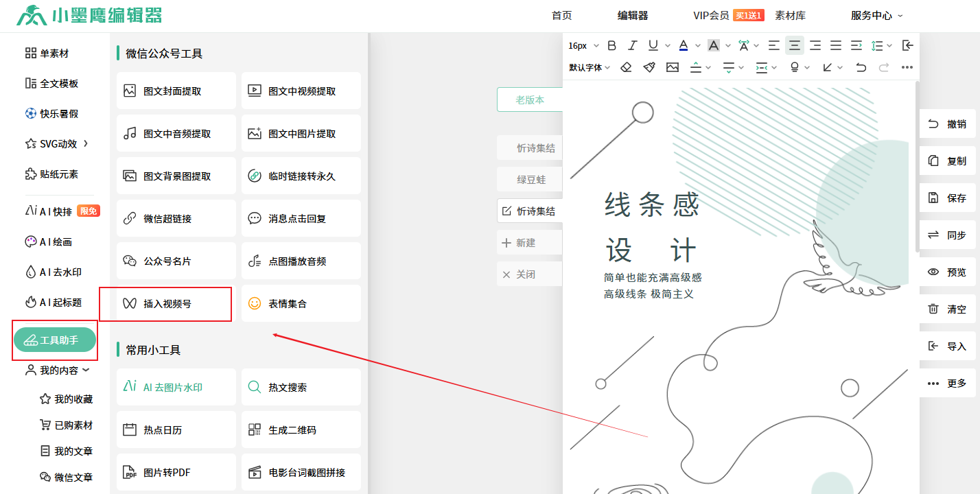Open 全文模板 in the sidebar
Viewport: 980px width, 494px height.
[x=51, y=83]
